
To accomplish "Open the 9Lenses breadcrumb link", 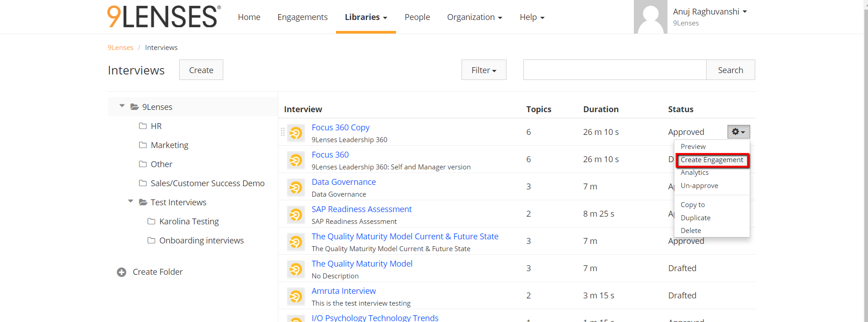I will (120, 48).
